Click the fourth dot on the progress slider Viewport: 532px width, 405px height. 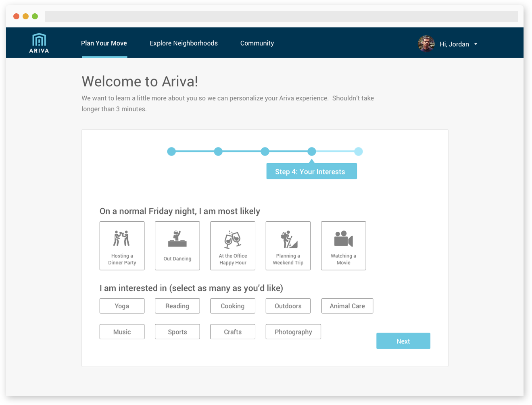click(311, 152)
